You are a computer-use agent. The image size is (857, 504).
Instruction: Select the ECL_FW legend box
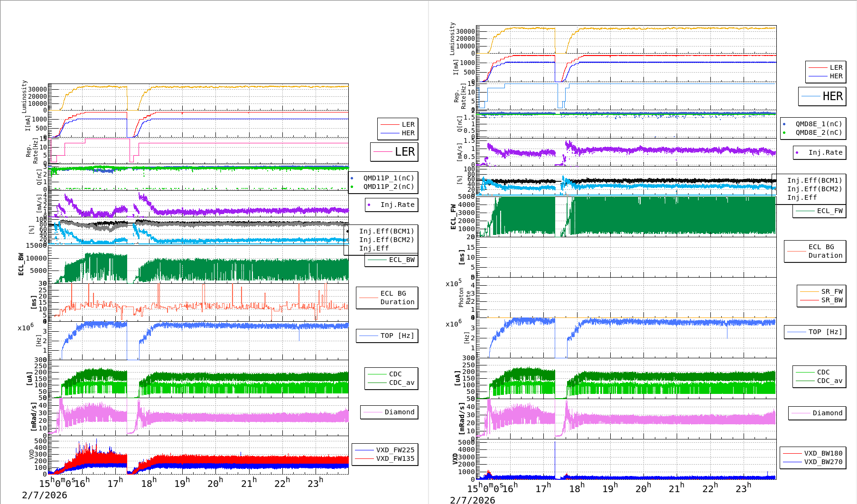pos(820,211)
